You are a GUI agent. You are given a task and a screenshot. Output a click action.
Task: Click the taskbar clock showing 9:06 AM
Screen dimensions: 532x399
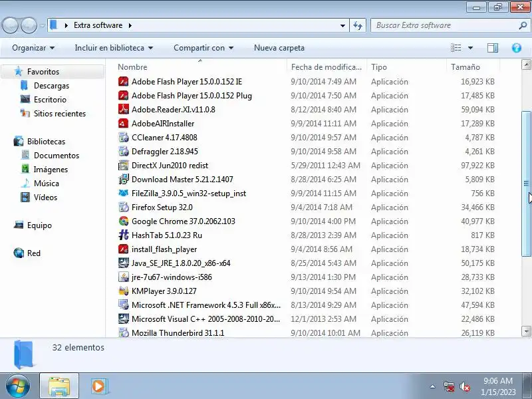[x=498, y=386]
